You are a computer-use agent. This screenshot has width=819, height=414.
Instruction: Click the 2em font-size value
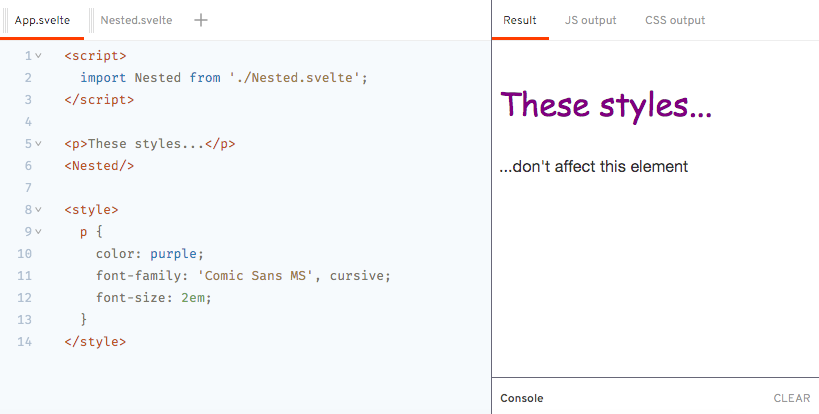pyautogui.click(x=193, y=298)
